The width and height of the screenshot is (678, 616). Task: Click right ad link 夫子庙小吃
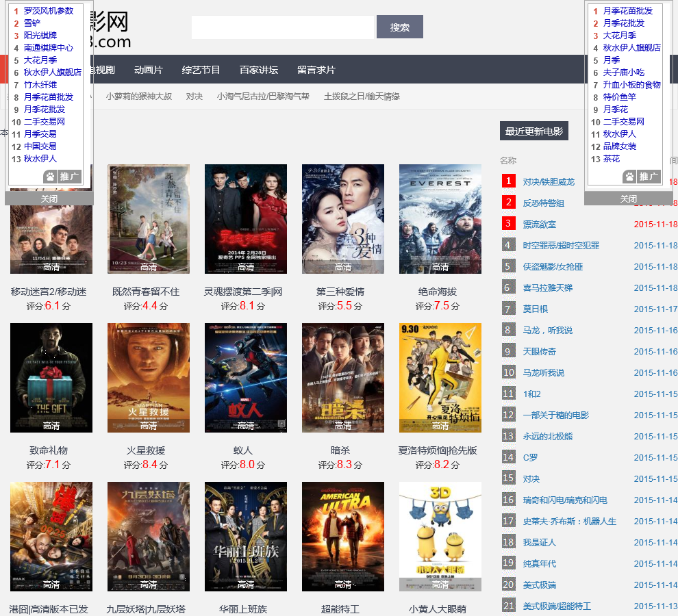(x=623, y=73)
